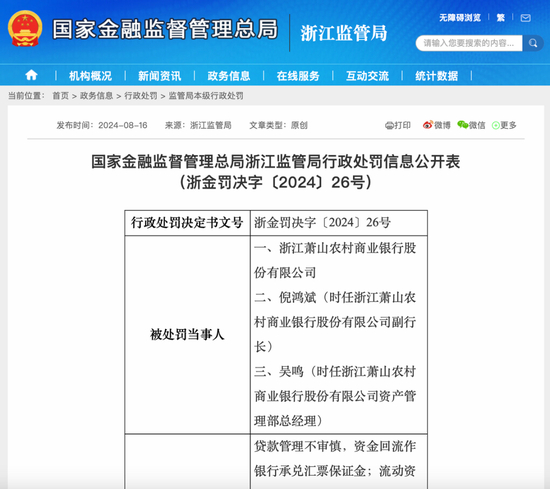Click text 一、浙江萧山农村商业银行股
The width and height of the screenshot is (550, 489).
click(335, 248)
